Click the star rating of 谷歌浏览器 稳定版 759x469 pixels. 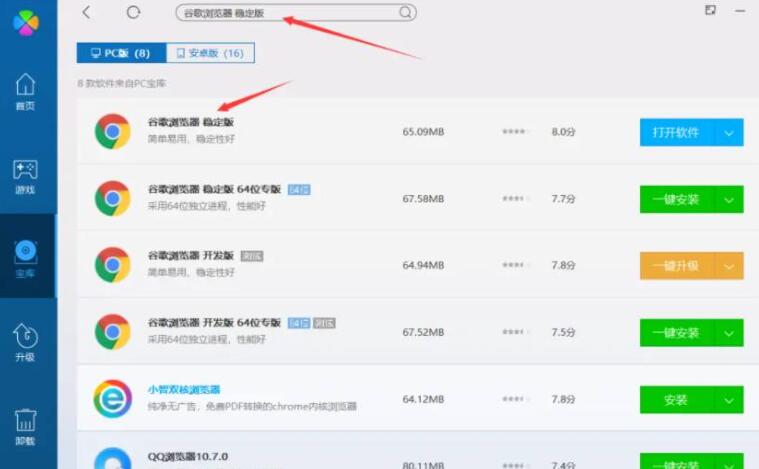[516, 132]
